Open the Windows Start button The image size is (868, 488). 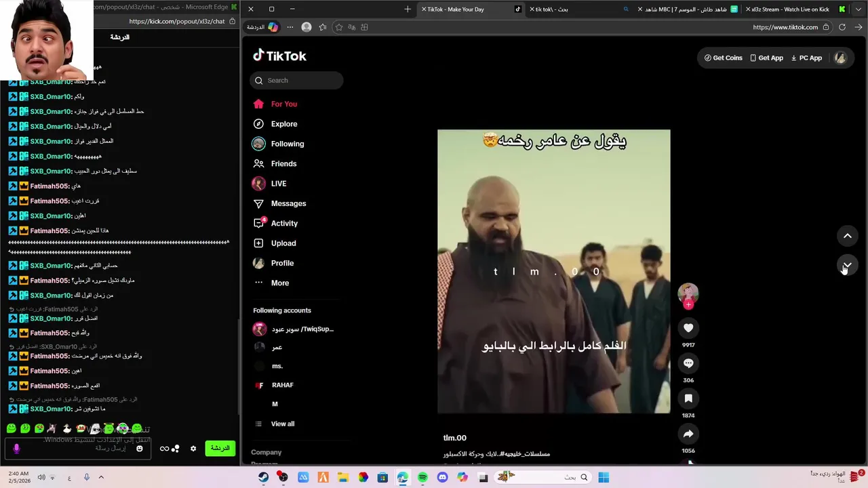click(x=604, y=477)
